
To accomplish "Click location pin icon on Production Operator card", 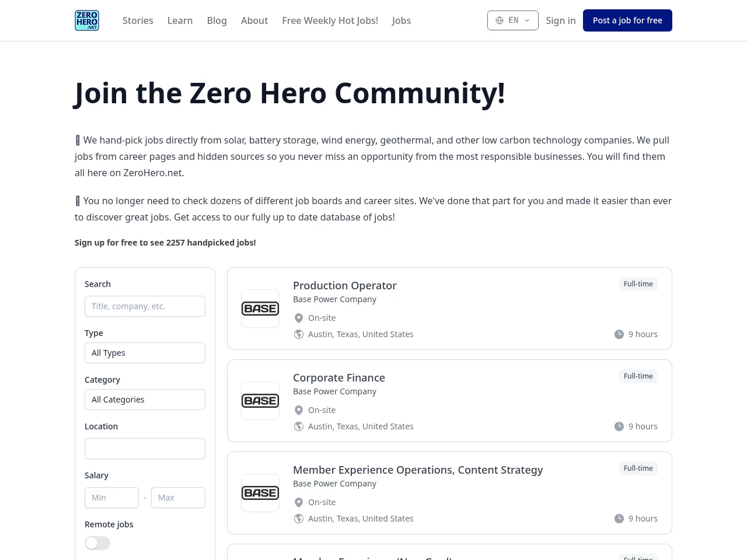I will (299, 318).
